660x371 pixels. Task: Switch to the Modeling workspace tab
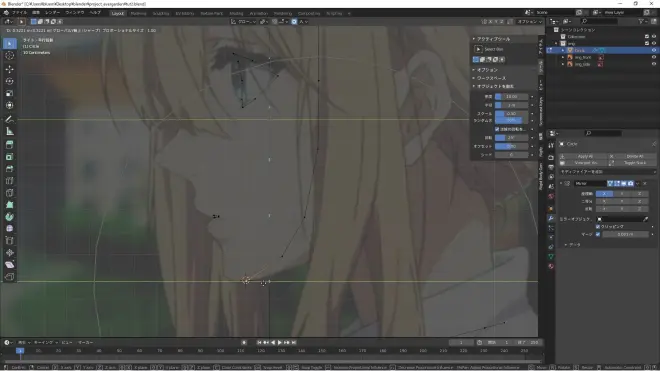(x=138, y=13)
